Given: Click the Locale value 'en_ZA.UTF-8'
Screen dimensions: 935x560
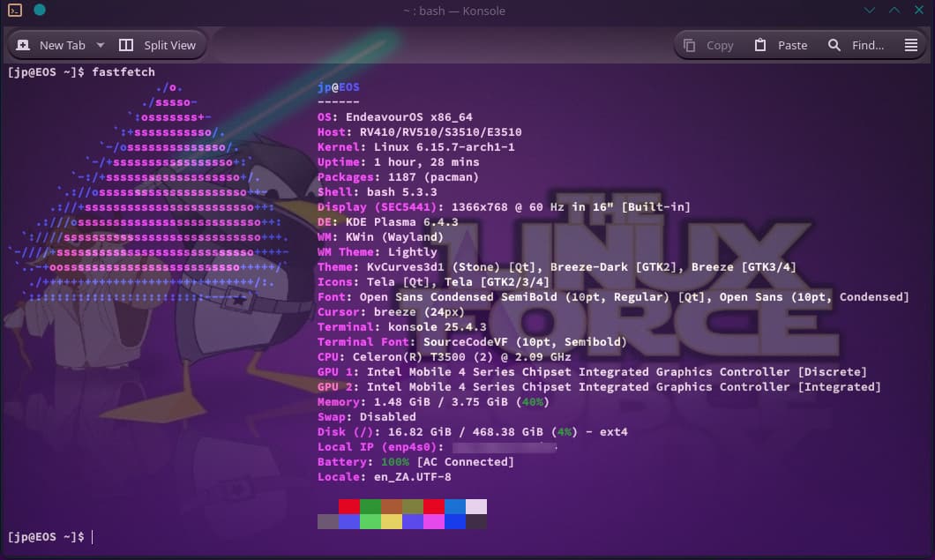Looking at the screenshot, I should tap(413, 477).
